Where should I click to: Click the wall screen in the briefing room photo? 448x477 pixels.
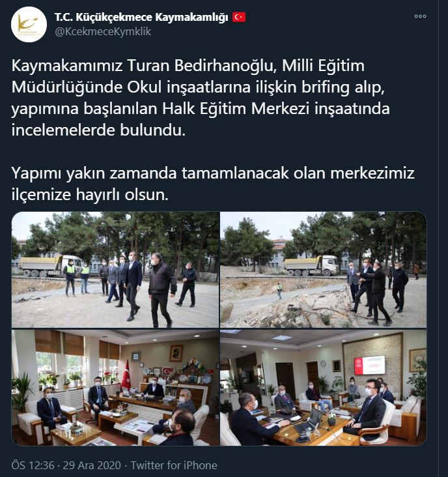[x=369, y=365]
